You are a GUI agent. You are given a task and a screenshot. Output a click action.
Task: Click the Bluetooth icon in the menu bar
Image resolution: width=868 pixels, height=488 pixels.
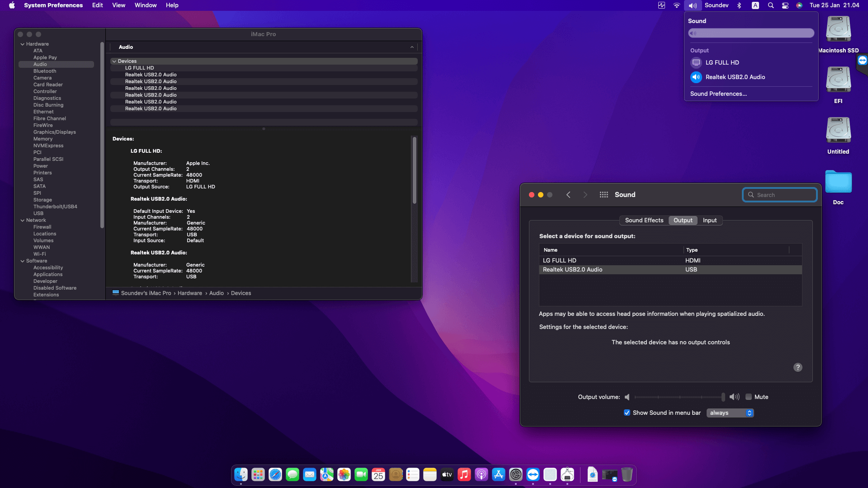[x=740, y=5]
